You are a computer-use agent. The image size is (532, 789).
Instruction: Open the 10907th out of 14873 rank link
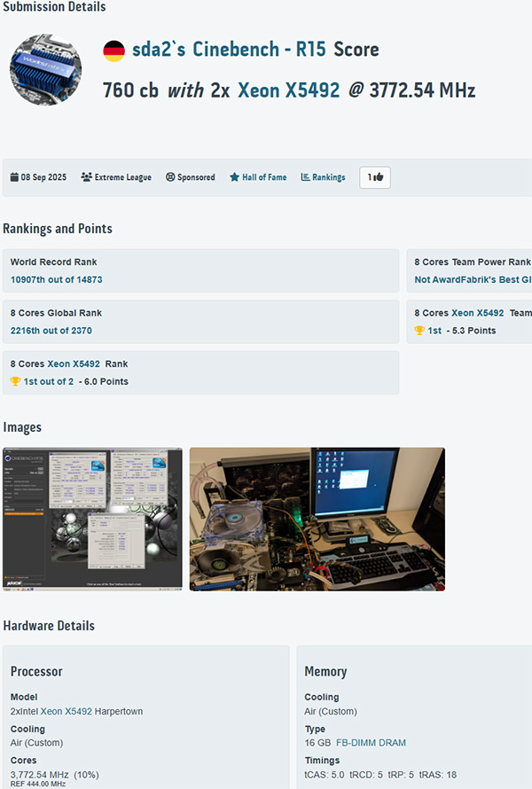57,280
